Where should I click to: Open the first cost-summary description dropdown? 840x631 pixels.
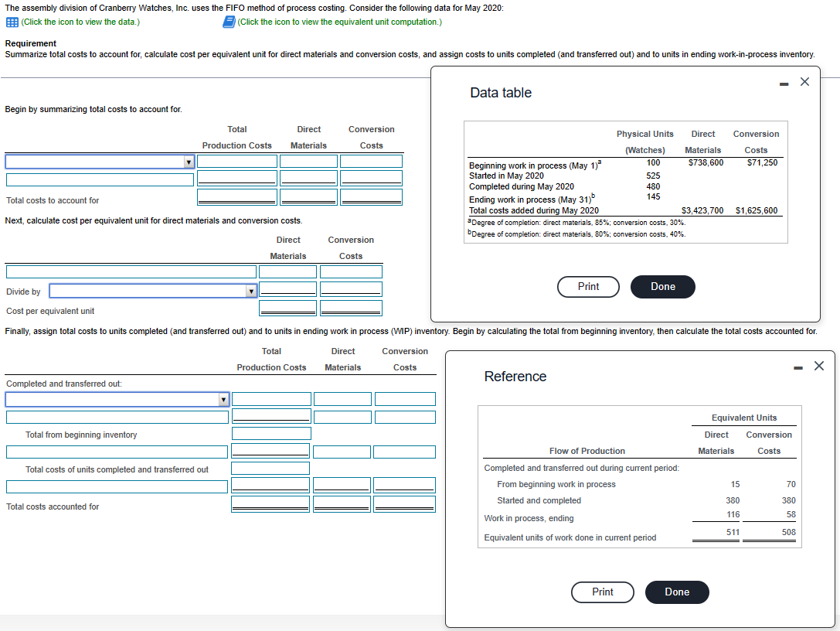(x=98, y=160)
